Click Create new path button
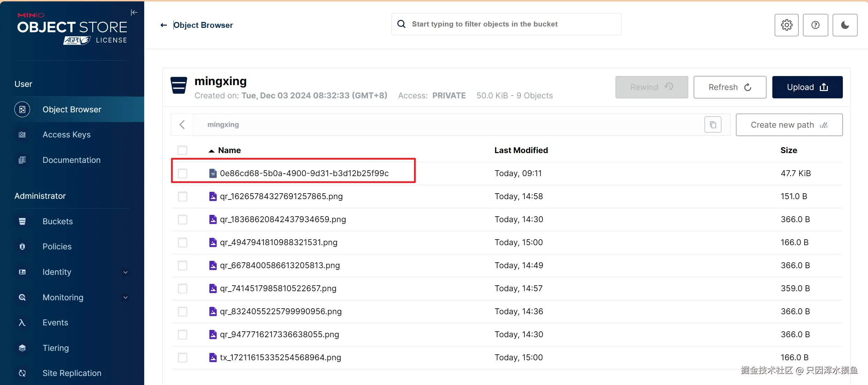 (x=789, y=125)
